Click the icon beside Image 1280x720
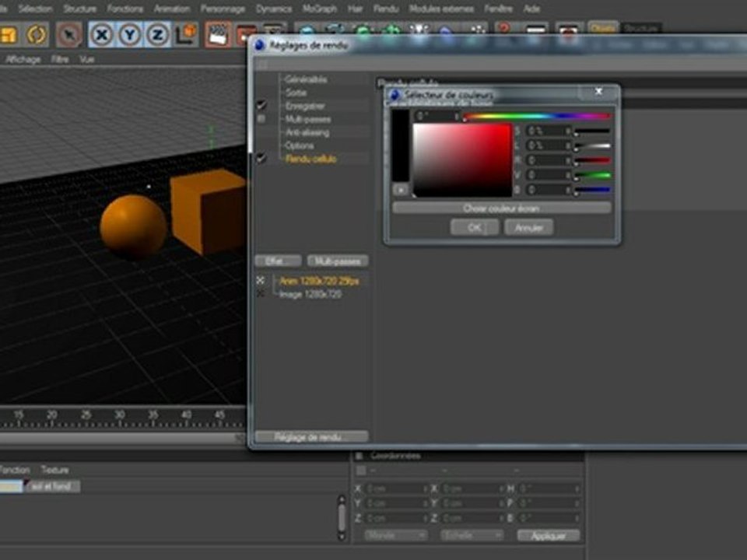The image size is (747, 560). (x=260, y=294)
